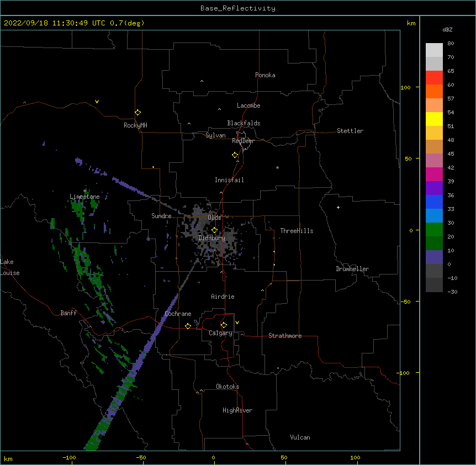Click the Lake Louise label
Image resolution: width=476 pixels, height=465 pixels.
click(x=9, y=267)
